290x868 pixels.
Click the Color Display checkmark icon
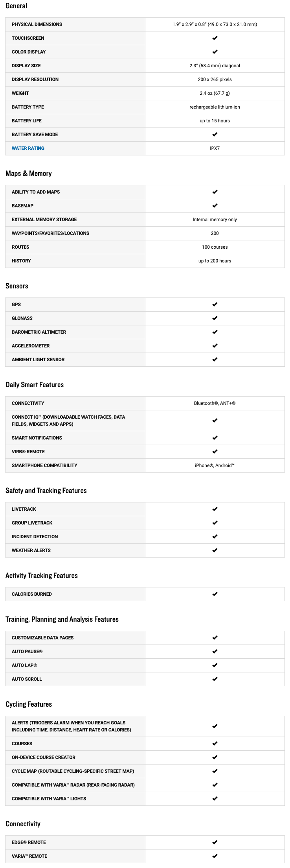tap(215, 52)
